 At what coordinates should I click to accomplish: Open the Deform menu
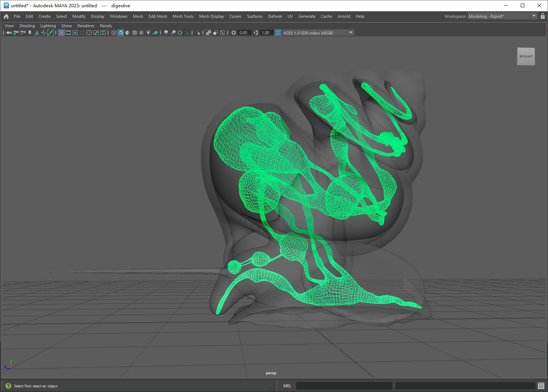click(x=275, y=16)
